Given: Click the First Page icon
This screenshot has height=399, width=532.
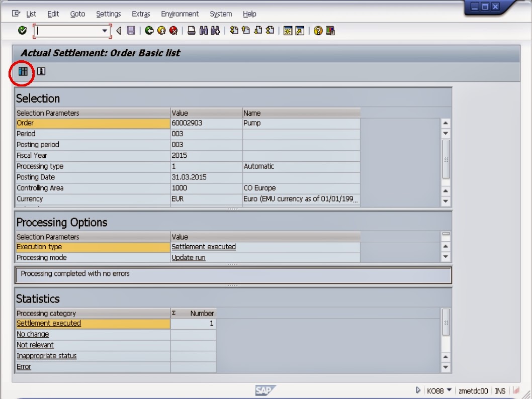Looking at the screenshot, I should point(234,31).
